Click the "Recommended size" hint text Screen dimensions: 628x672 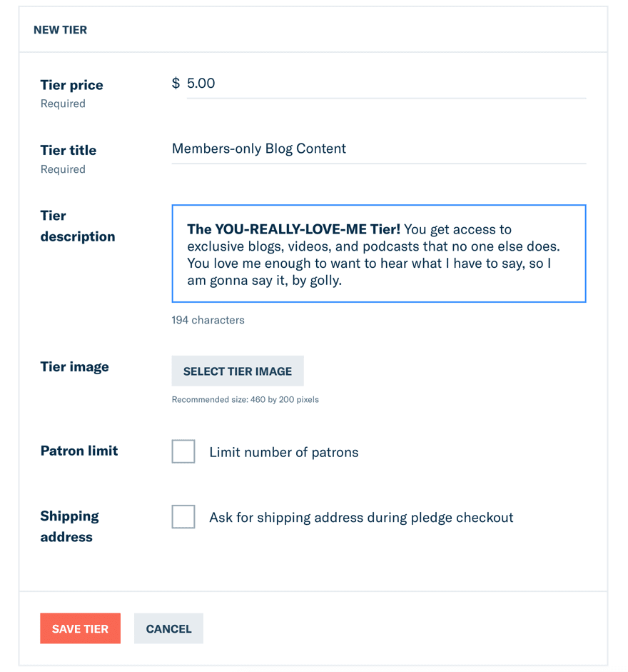245,399
